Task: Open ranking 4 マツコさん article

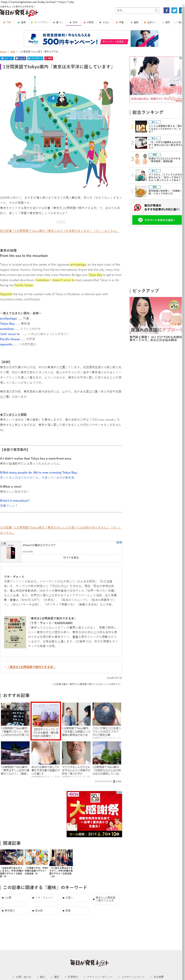Action: click(165, 177)
